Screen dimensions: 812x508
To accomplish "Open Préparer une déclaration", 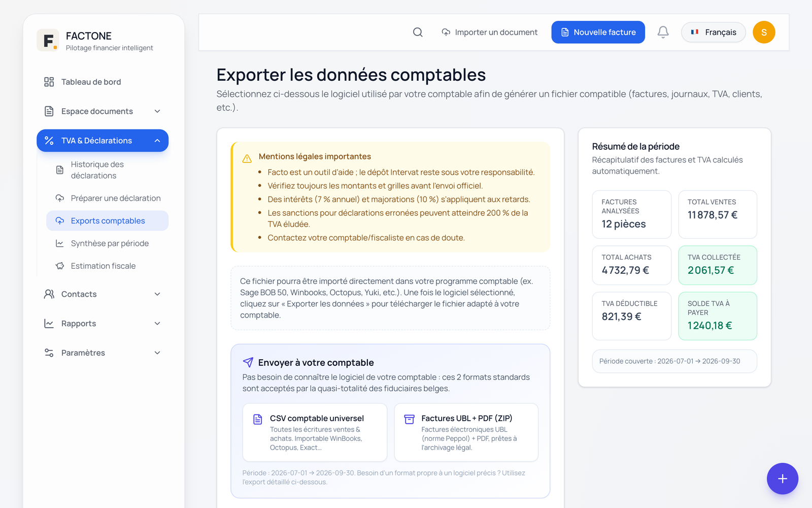I will [107, 198].
